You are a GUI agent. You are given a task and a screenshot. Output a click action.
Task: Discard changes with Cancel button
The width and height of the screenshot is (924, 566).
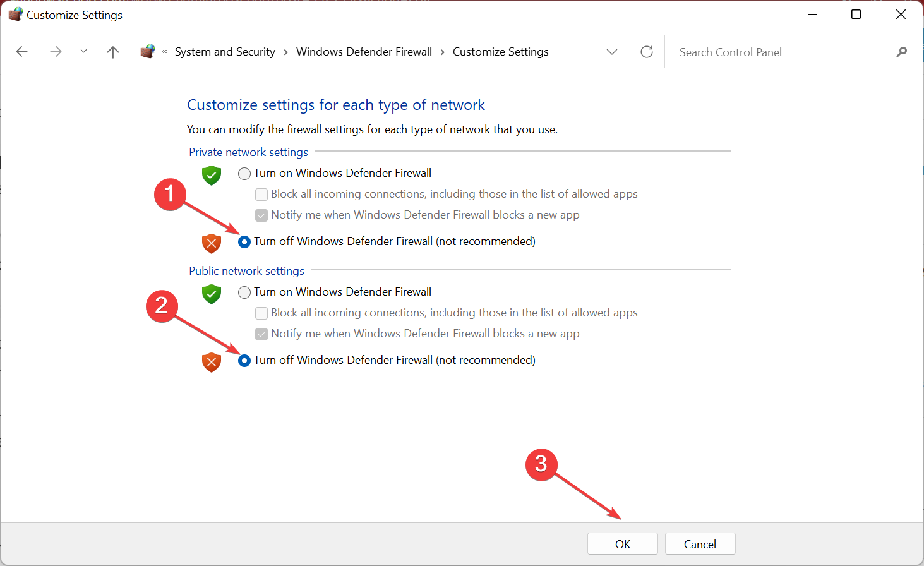coord(700,544)
